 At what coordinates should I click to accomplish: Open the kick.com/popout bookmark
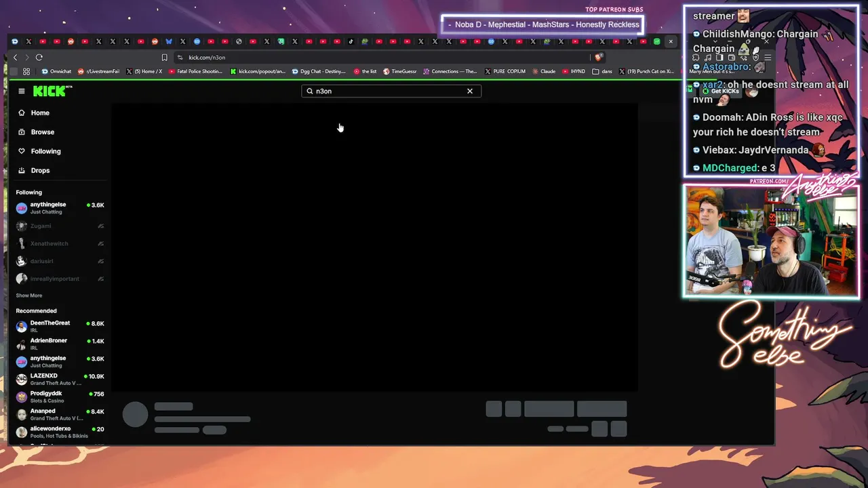[x=258, y=71]
